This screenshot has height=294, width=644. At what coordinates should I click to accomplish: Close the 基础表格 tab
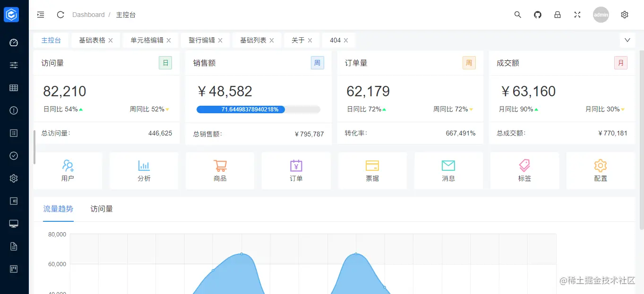[111, 41]
